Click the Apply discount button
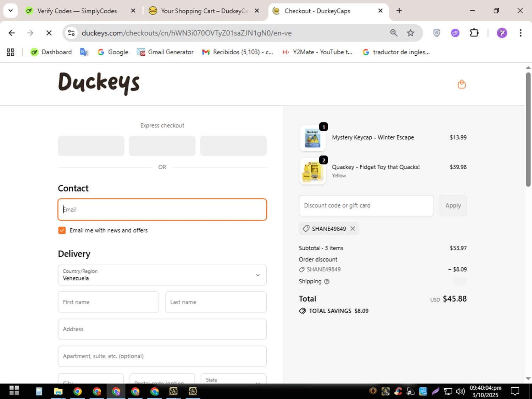532x399 pixels. click(453, 206)
